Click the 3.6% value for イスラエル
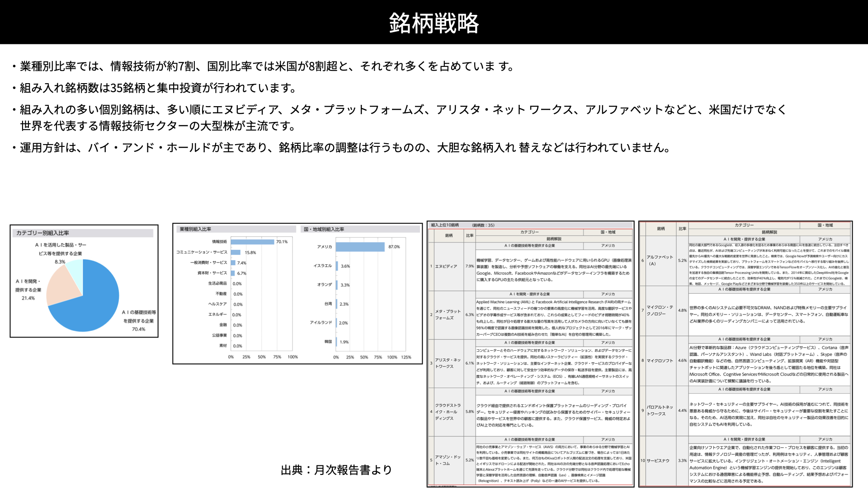The width and height of the screenshot is (868, 488). point(345,267)
